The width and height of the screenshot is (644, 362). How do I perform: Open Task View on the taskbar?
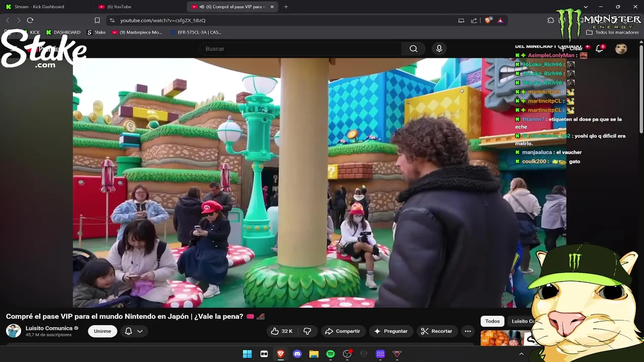264,354
